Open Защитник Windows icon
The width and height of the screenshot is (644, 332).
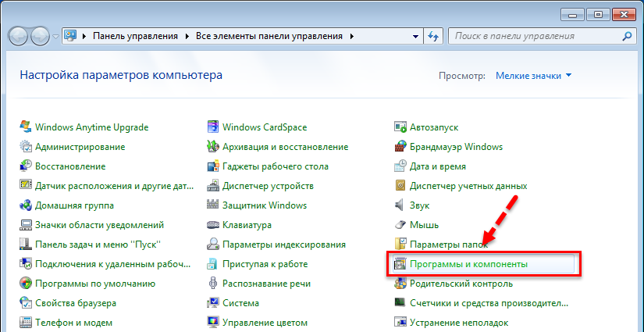coord(213,205)
